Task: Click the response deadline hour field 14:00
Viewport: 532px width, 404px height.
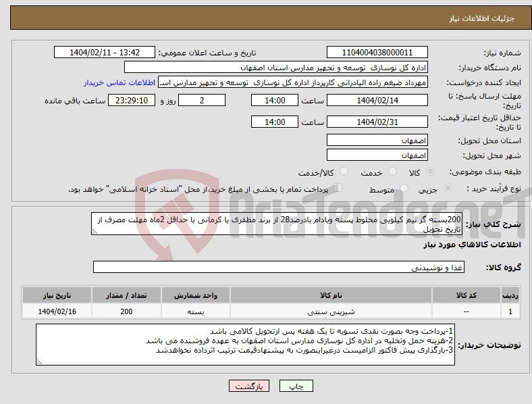Action: click(x=275, y=101)
